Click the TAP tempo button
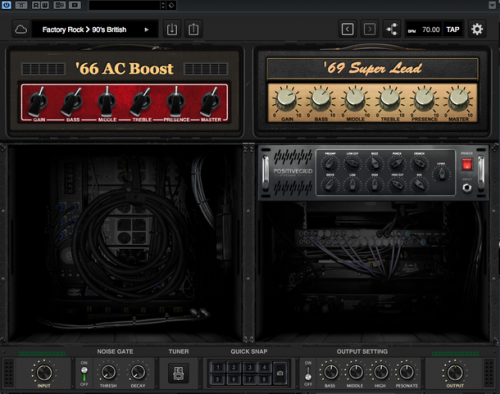500x394 pixels. pyautogui.click(x=453, y=30)
